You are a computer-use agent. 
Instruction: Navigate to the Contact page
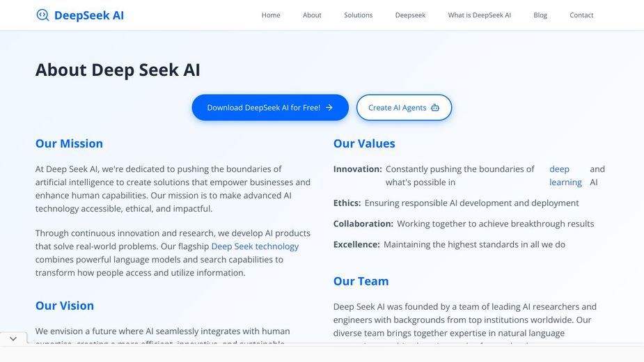tap(581, 15)
